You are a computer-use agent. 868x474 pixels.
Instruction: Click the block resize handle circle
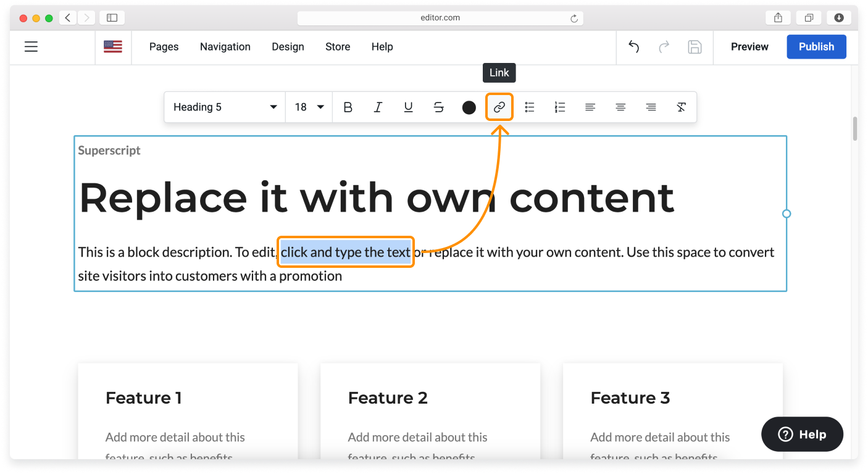point(787,214)
